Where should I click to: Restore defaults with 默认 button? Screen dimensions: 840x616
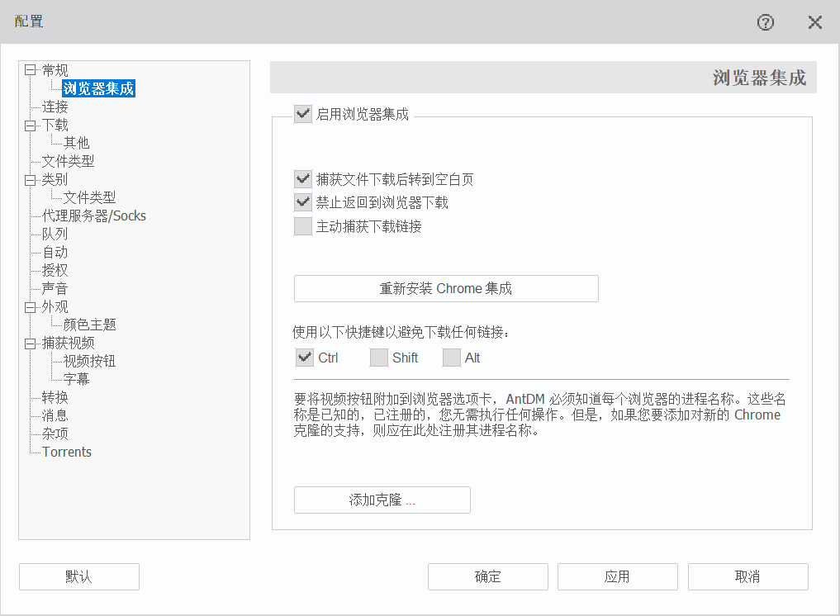[x=79, y=577]
